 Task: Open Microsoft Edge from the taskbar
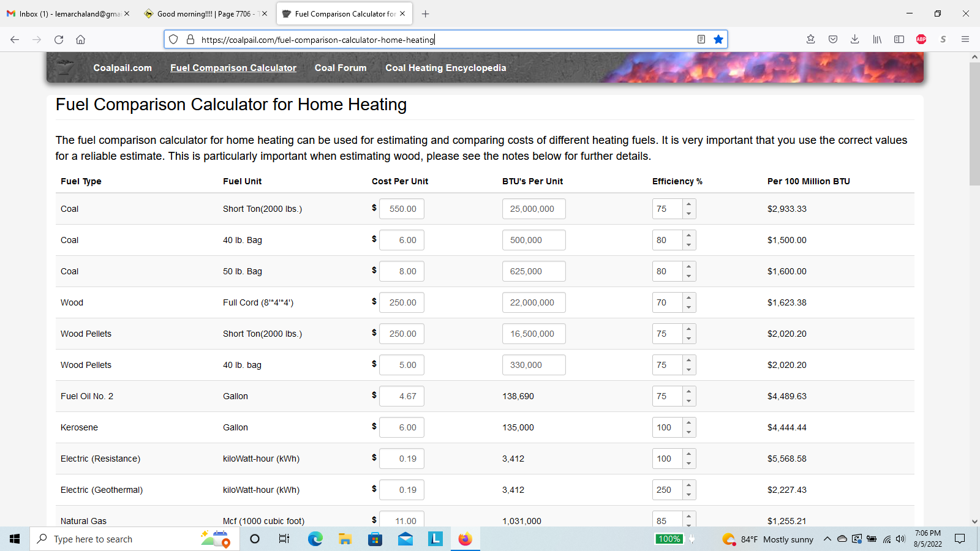pyautogui.click(x=315, y=539)
